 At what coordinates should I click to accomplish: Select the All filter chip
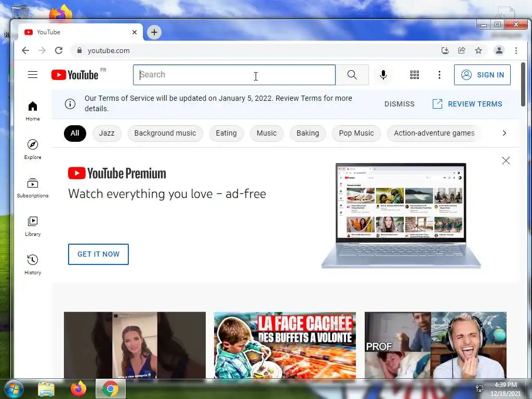(x=75, y=133)
